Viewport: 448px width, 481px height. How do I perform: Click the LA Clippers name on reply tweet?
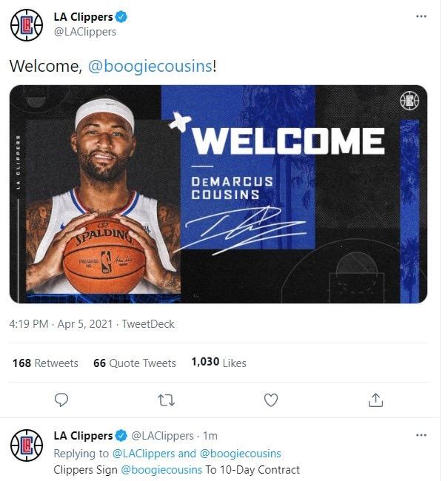click(82, 435)
